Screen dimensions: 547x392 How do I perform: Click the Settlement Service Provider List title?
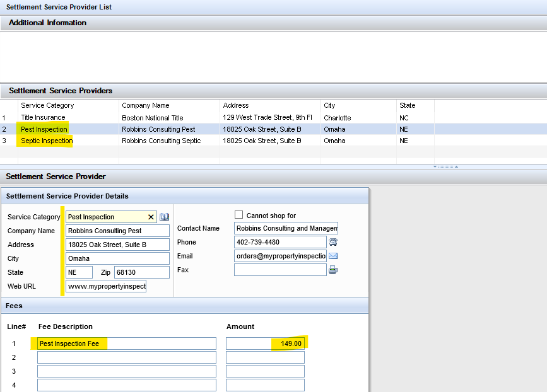[59, 7]
